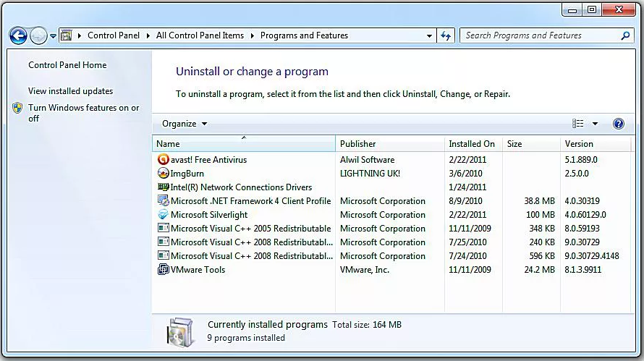Select Microsoft .NET Framework 4 Client Profile
Viewport: 644px width, 361px height.
click(250, 201)
